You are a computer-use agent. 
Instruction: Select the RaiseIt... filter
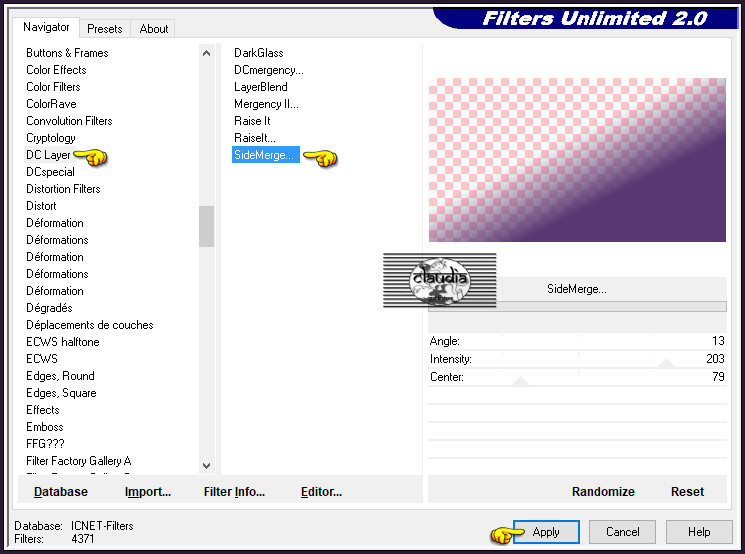pos(255,138)
